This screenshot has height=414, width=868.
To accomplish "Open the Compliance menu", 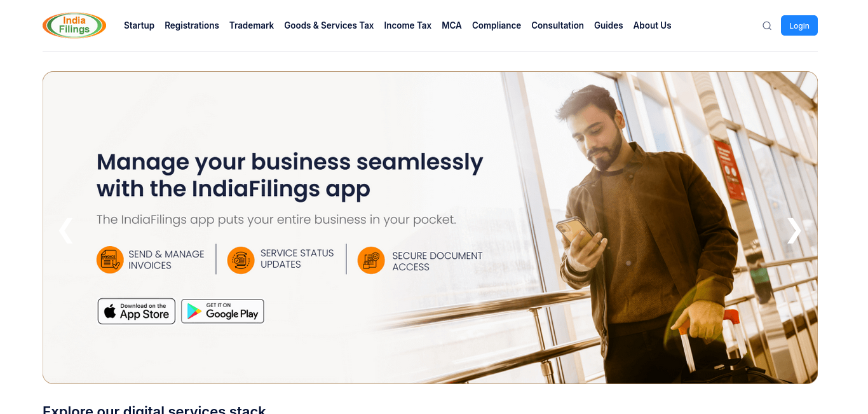I will tap(496, 25).
